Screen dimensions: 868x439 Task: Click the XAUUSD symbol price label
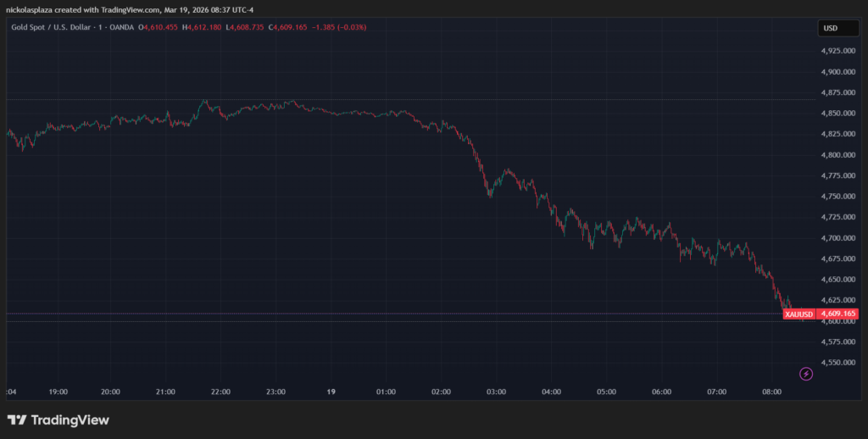point(798,314)
